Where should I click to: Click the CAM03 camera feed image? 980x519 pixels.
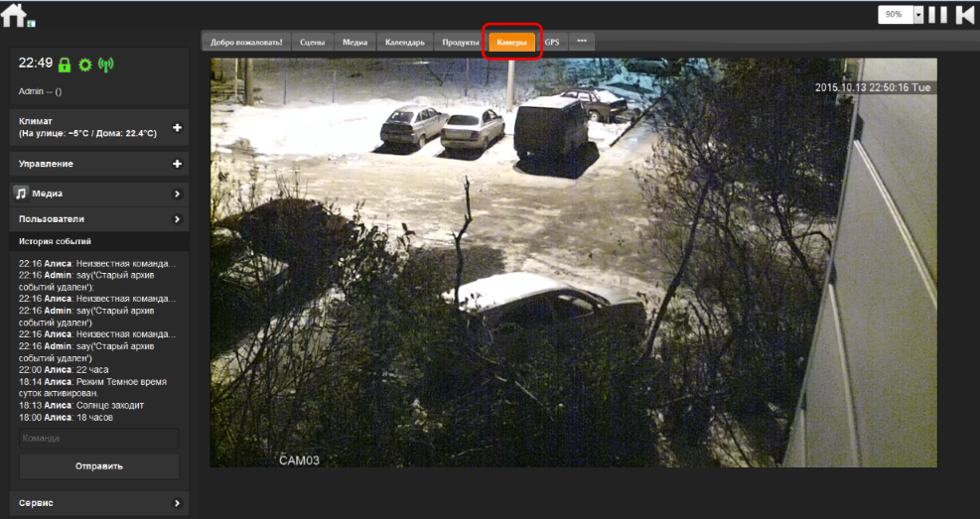(x=573, y=262)
